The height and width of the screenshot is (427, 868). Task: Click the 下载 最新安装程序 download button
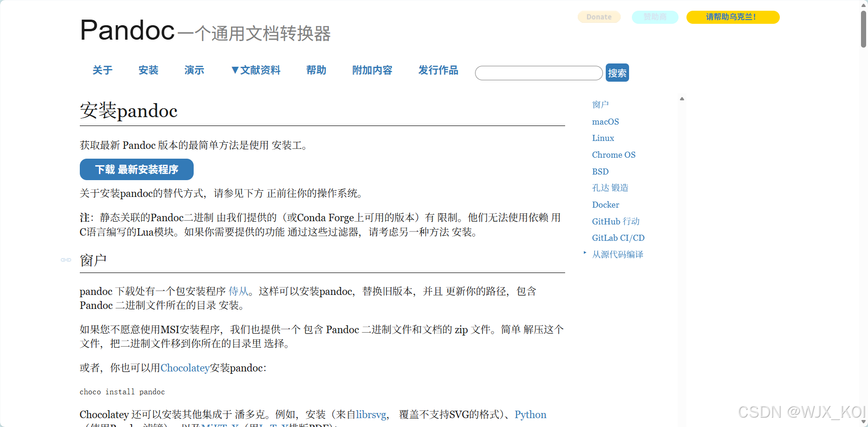[137, 169]
